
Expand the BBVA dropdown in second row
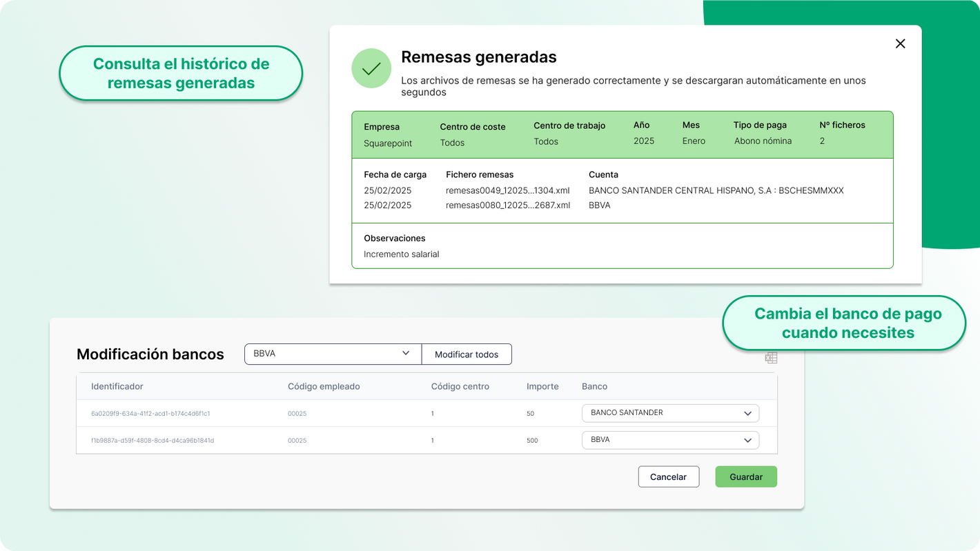[x=670, y=440]
